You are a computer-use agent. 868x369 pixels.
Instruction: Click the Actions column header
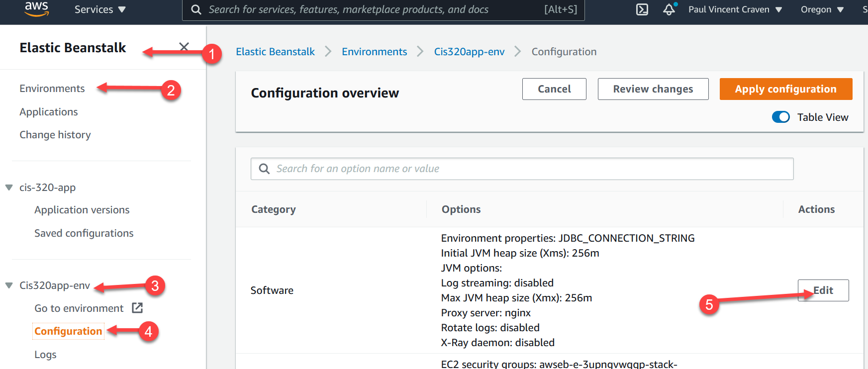[x=817, y=209]
